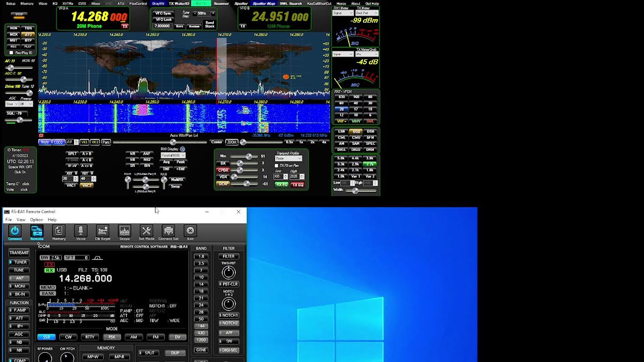Screen dimensions: 644x362
Task: Check the Rec/Play ID checkbox
Action: pos(12,53)
